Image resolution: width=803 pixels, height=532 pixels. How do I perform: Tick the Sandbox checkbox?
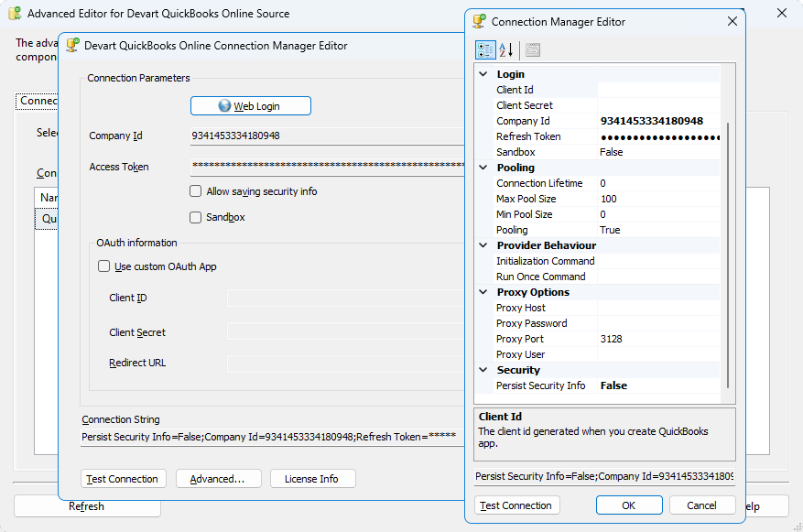click(x=195, y=218)
